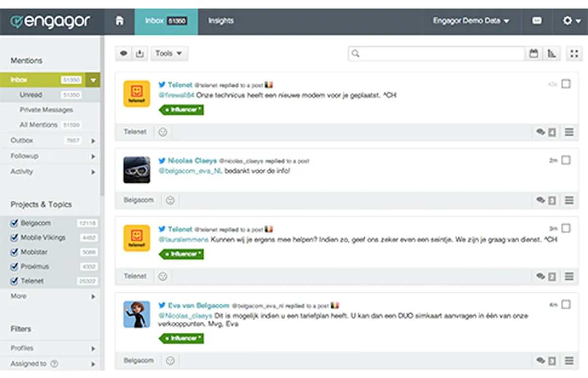Click Influencer tag on first Telenet mention
The width and height of the screenshot is (588, 378).
(181, 110)
